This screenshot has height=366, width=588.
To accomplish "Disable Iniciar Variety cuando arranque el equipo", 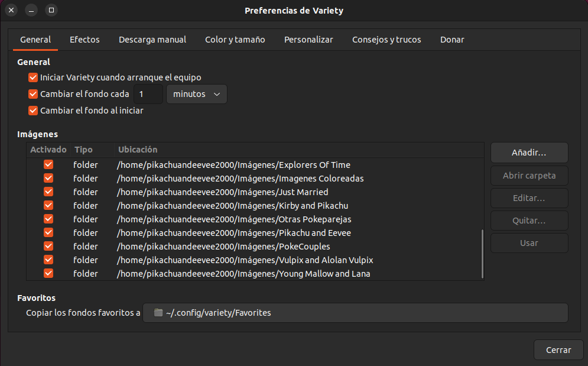I will click(x=33, y=77).
